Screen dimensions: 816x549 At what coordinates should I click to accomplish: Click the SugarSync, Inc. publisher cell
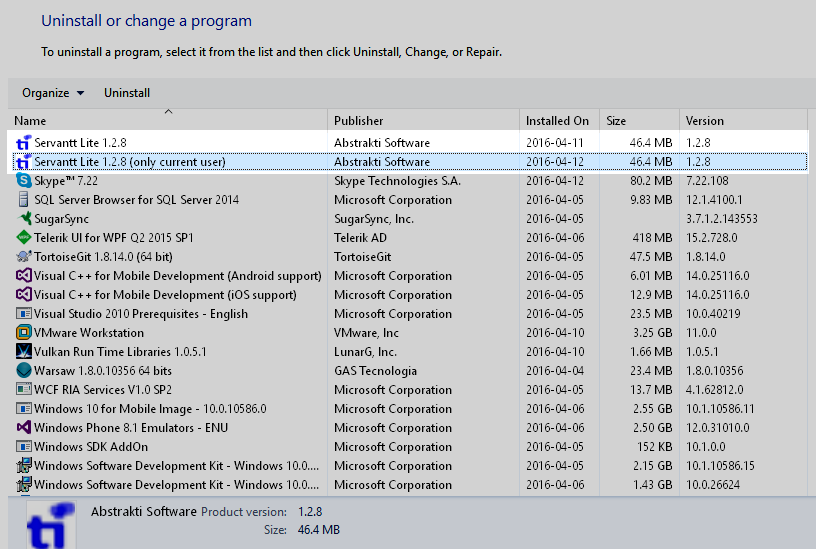coord(374,219)
